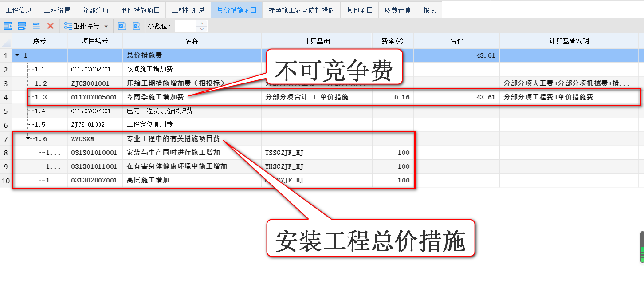Click the first blue insert-row icon
Viewport: 644px width, 296px height.
(8, 26)
